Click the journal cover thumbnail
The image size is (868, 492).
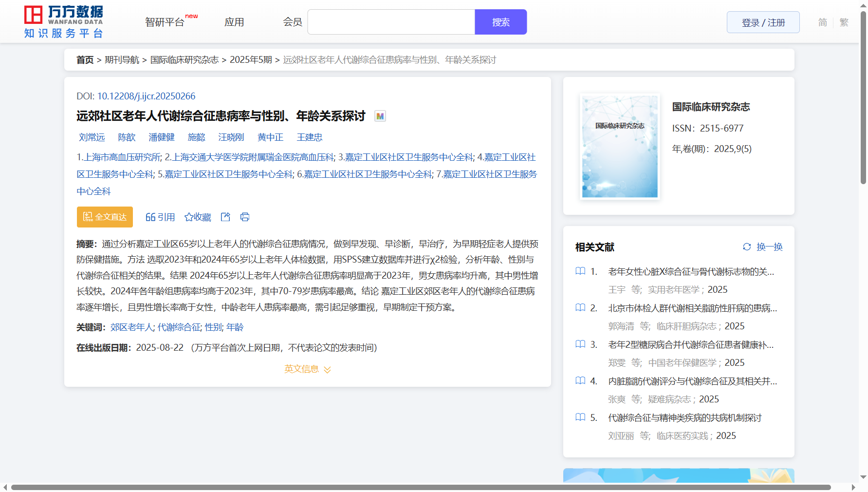pyautogui.click(x=620, y=147)
